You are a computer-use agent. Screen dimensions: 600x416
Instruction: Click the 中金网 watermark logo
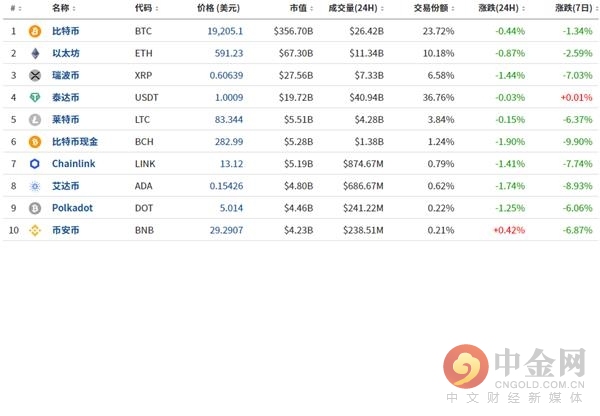tap(515, 374)
